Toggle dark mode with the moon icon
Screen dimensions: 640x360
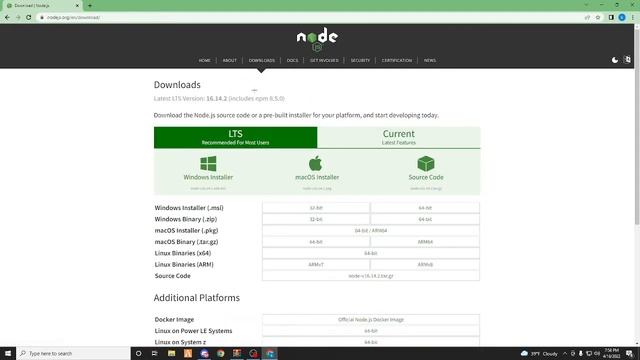[x=615, y=60]
